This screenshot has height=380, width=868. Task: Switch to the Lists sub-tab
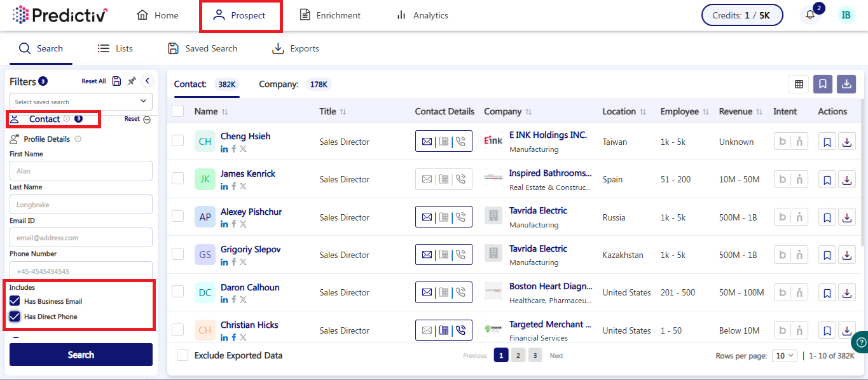[x=115, y=48]
